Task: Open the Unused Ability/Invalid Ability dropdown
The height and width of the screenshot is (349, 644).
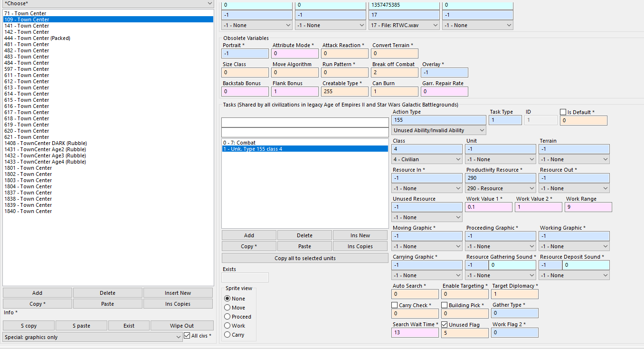Action: tap(439, 130)
